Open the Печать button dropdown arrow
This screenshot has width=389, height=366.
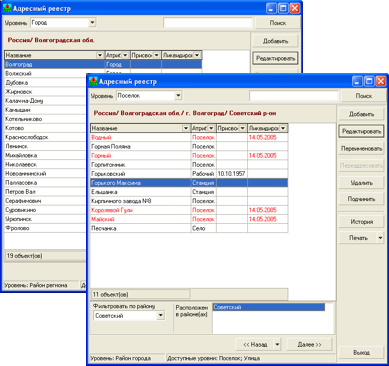pyautogui.click(x=380, y=238)
